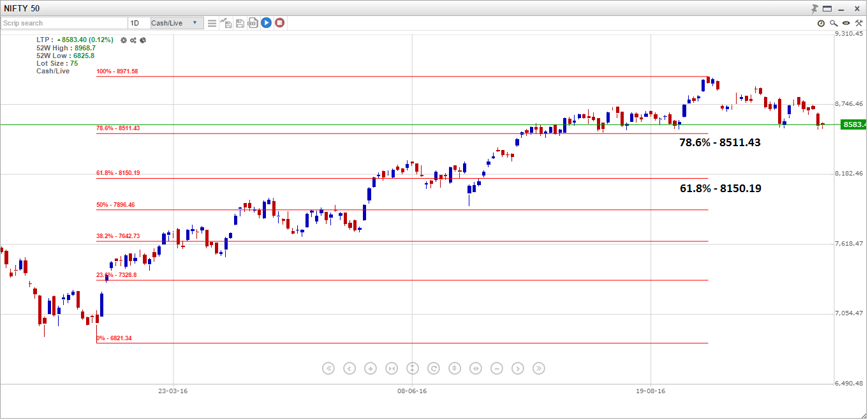This screenshot has height=420, width=868.
Task: Click the '50% - 7896.46' Fibonacci label
Action: 115,205
